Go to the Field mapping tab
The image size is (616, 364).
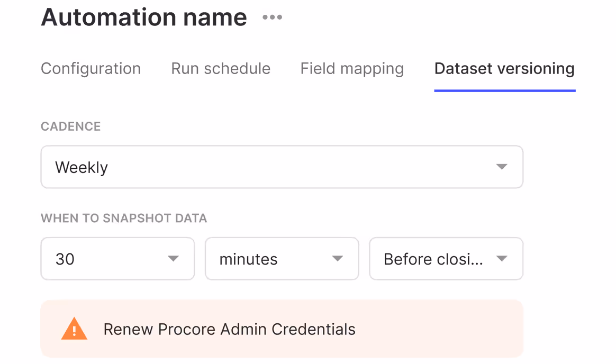click(352, 69)
